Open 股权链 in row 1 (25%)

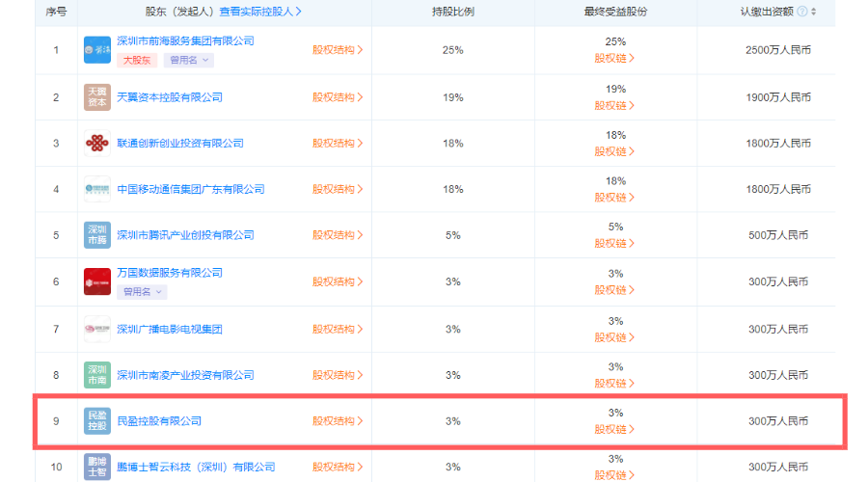pyautogui.click(x=614, y=58)
